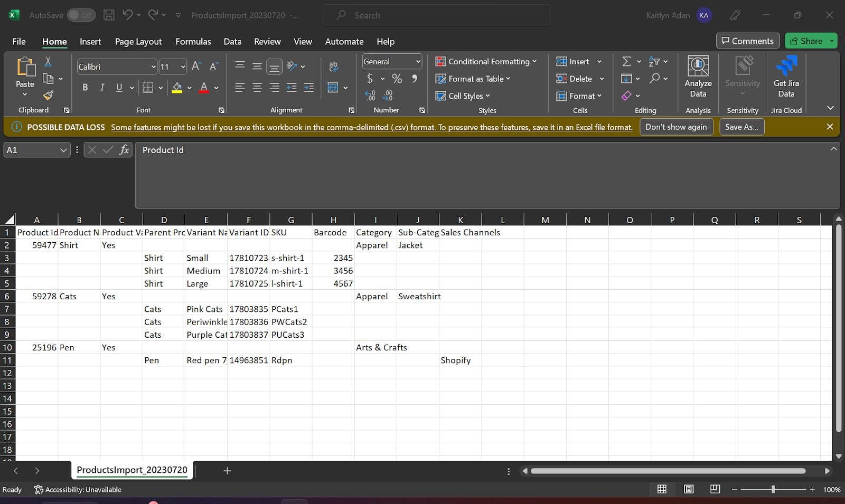Apply Format as Table styling

[473, 79]
